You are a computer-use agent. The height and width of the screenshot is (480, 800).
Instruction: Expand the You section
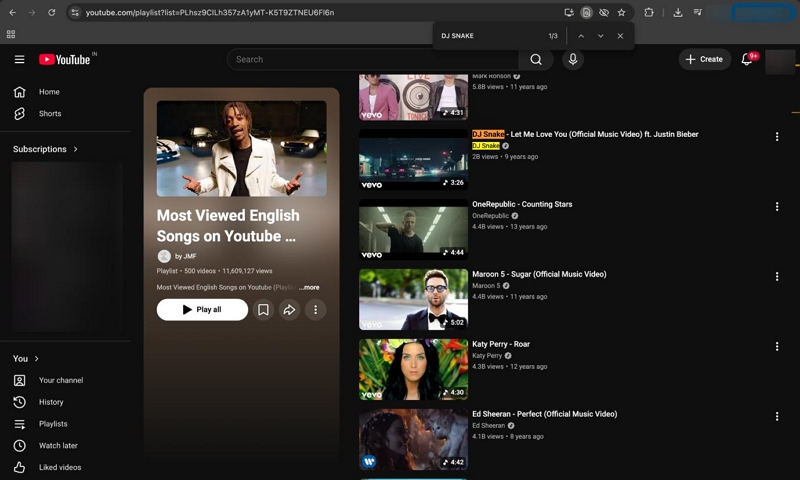pos(26,359)
